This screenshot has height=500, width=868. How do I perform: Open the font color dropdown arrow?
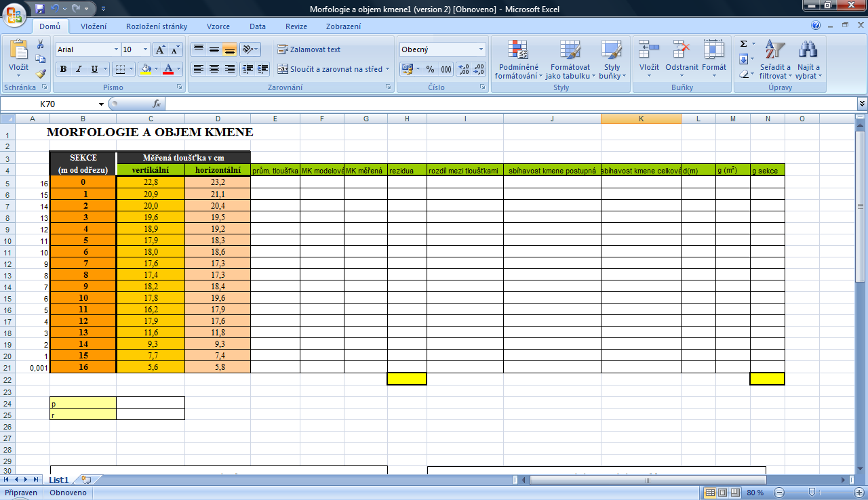pos(179,69)
